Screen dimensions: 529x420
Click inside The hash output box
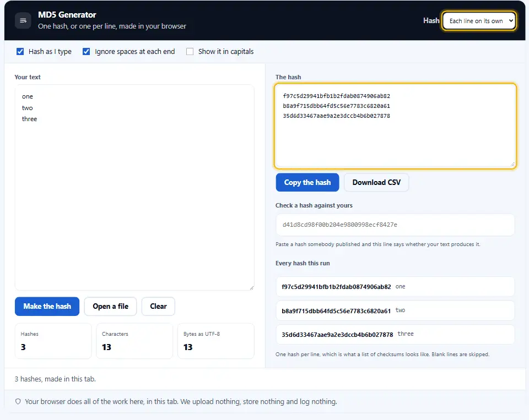[x=396, y=126]
